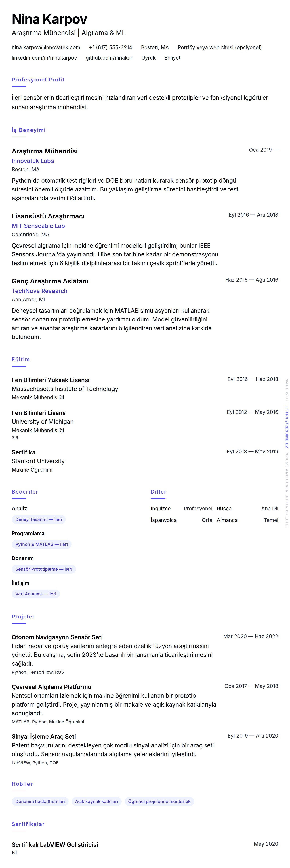
Task: Click the Sertifikalı LabVIEW Geliştiricisi entry
Action: 55,844
